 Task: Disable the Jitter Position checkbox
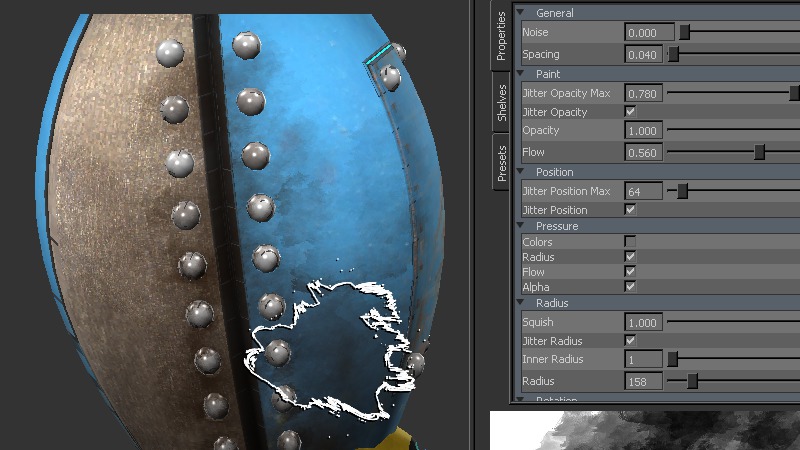point(631,209)
